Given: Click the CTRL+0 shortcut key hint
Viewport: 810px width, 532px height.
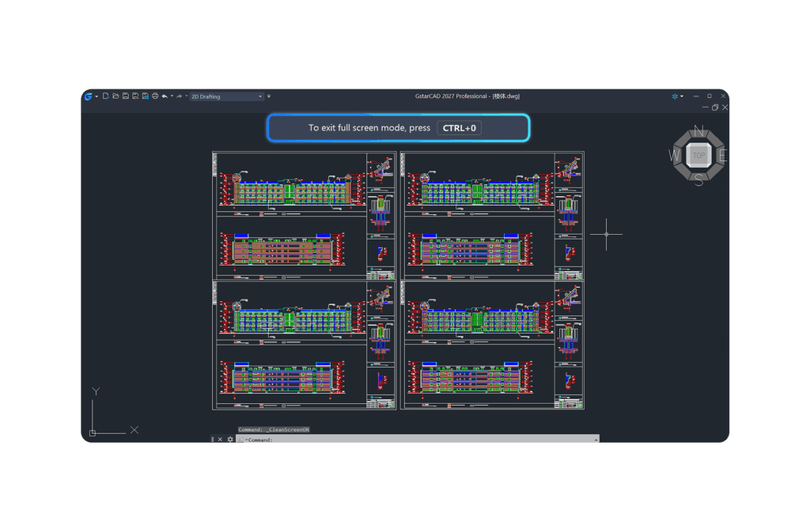Looking at the screenshot, I should tap(460, 128).
